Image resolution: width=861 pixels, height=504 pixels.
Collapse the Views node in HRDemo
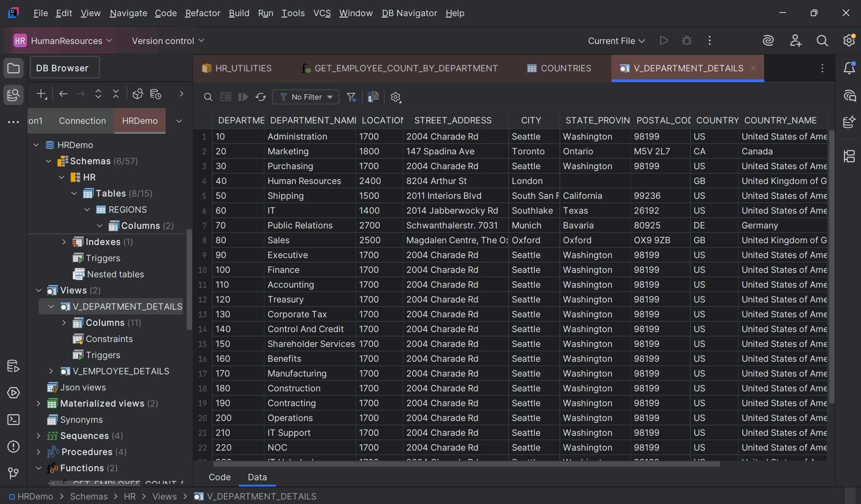(39, 290)
